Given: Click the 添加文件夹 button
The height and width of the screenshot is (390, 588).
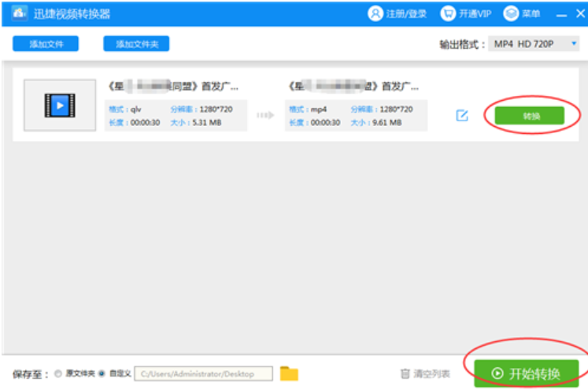Looking at the screenshot, I should click(136, 44).
